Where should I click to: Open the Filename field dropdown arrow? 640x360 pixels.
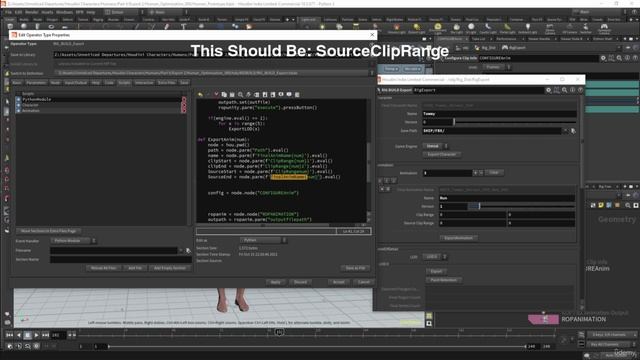click(x=181, y=250)
